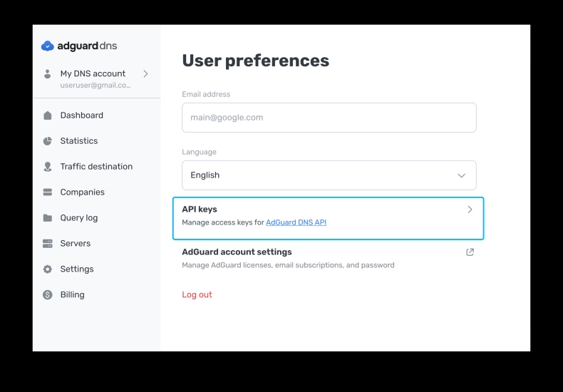Click the external link icon for AdGuard account settings

tap(470, 252)
